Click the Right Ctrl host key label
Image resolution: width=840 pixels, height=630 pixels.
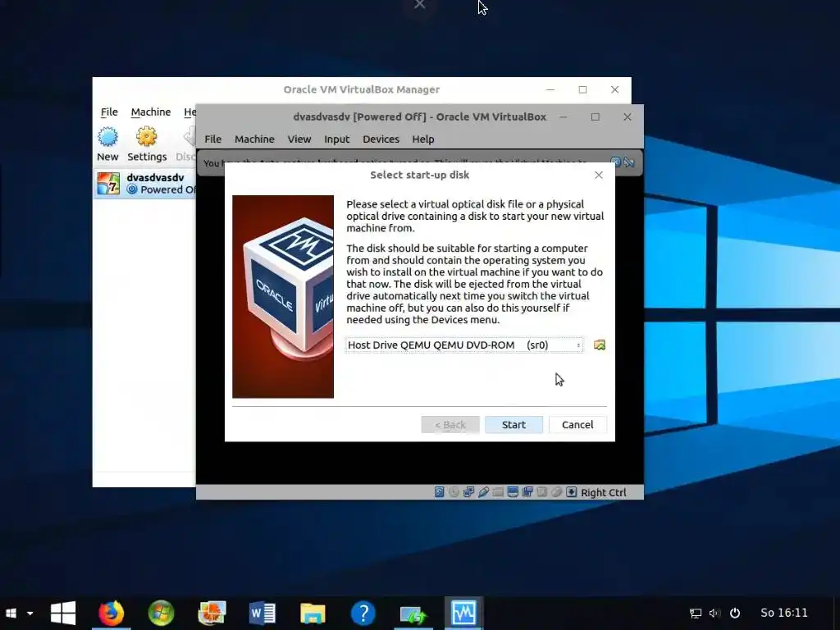(x=603, y=492)
